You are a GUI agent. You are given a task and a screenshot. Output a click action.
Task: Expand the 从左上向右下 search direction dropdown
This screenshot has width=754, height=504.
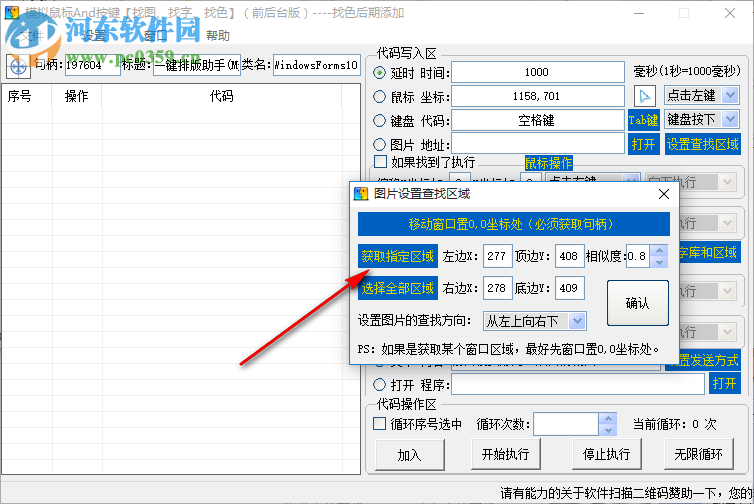tap(577, 321)
